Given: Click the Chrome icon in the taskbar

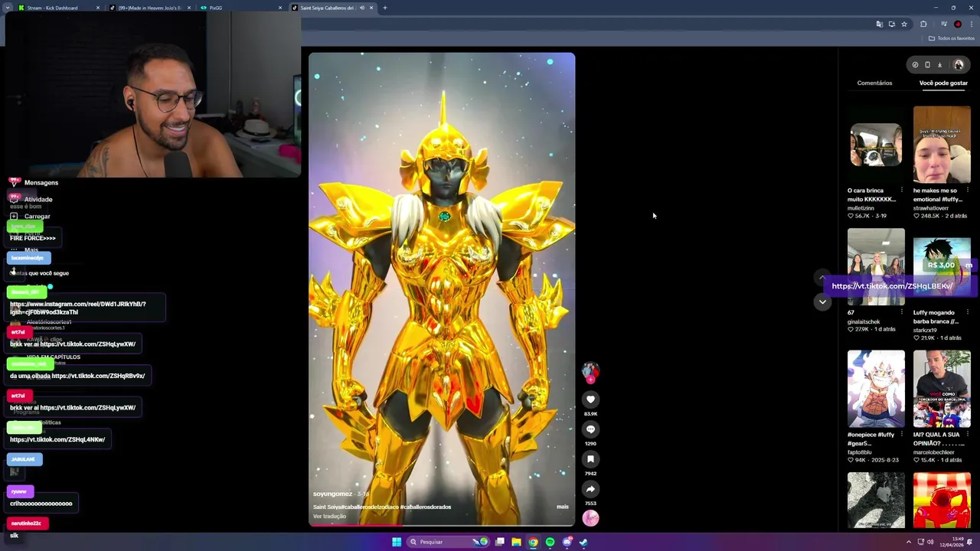Looking at the screenshot, I should click(533, 542).
